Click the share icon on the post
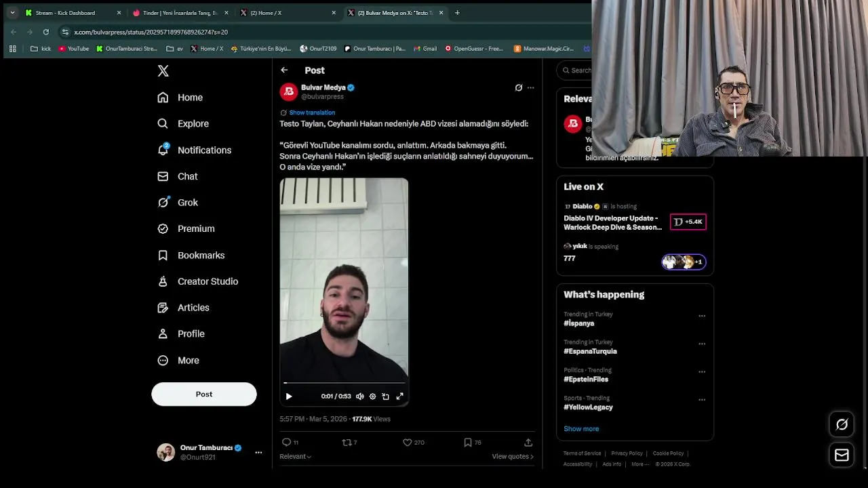Screen dimensions: 868x488 pos(529,443)
